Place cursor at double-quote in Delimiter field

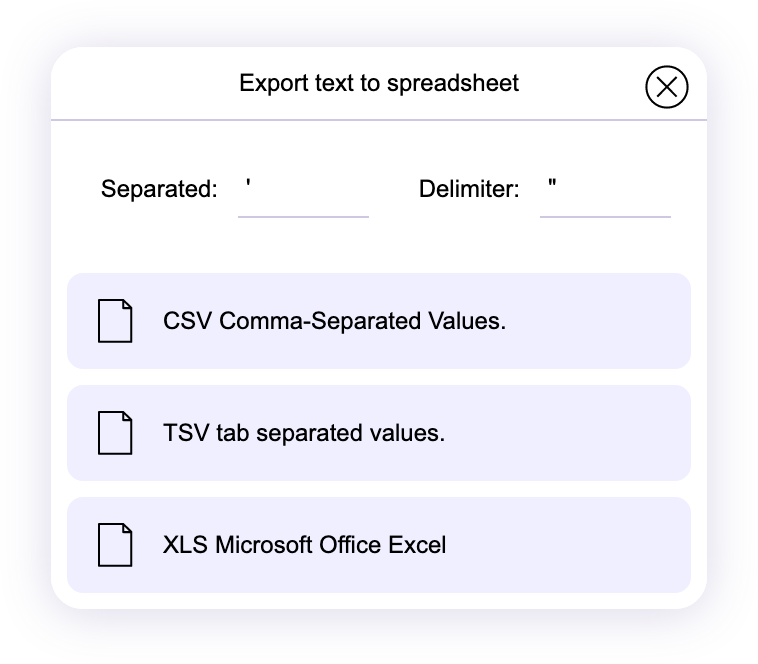point(551,186)
